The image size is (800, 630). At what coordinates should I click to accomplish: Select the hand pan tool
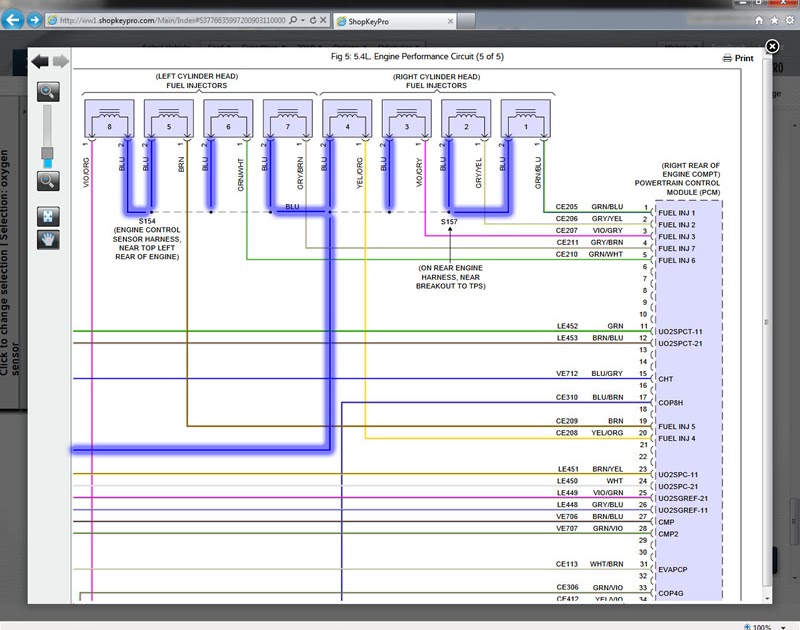(x=48, y=239)
